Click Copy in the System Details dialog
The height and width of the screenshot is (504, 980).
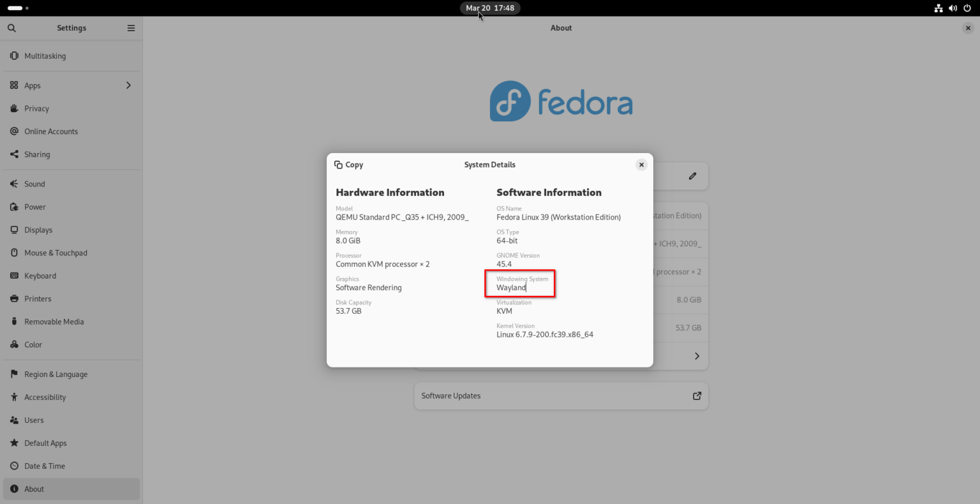348,165
